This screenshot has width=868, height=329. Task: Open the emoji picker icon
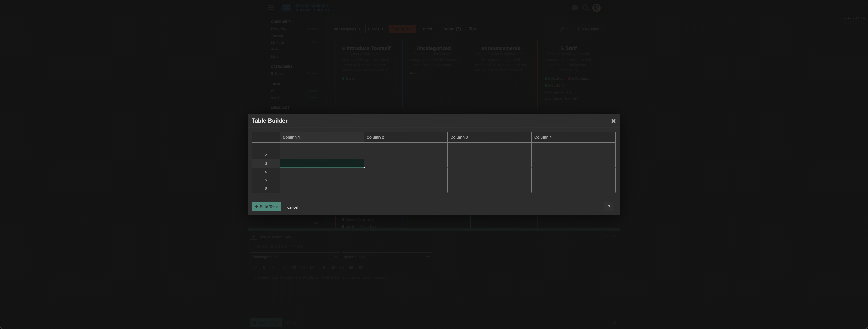pyautogui.click(x=342, y=267)
